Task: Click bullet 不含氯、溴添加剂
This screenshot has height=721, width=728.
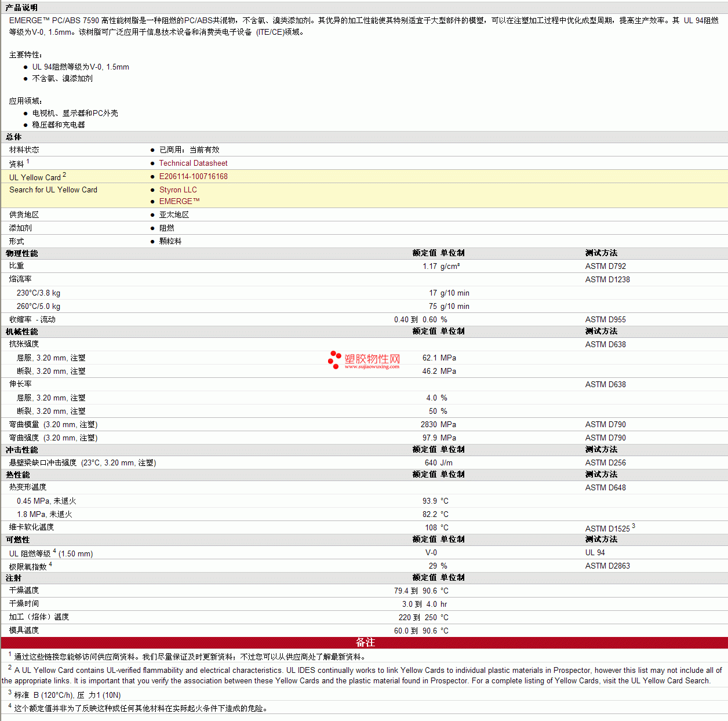Action: pyautogui.click(x=62, y=79)
